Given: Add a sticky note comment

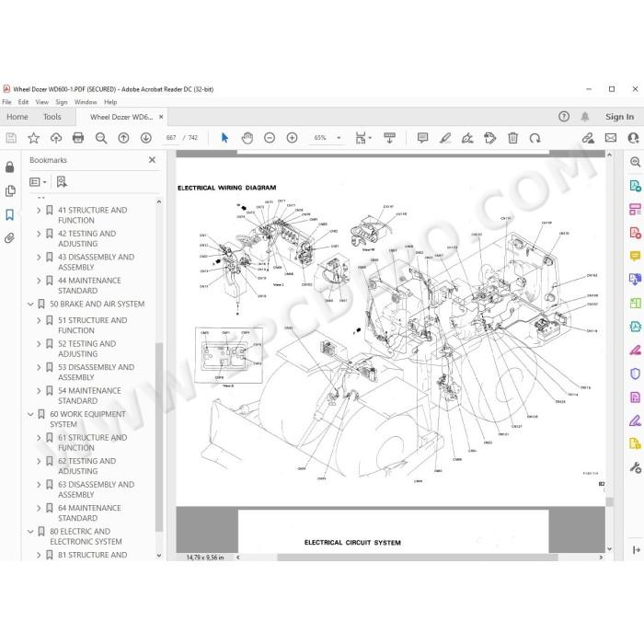Looking at the screenshot, I should click(422, 138).
